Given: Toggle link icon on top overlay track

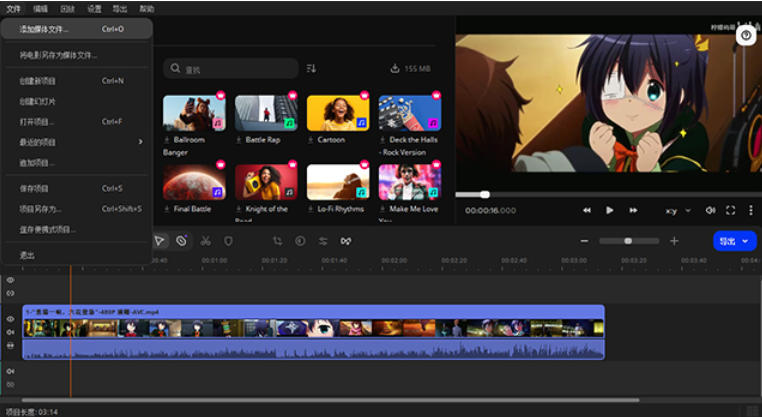Looking at the screenshot, I should 10,294.
